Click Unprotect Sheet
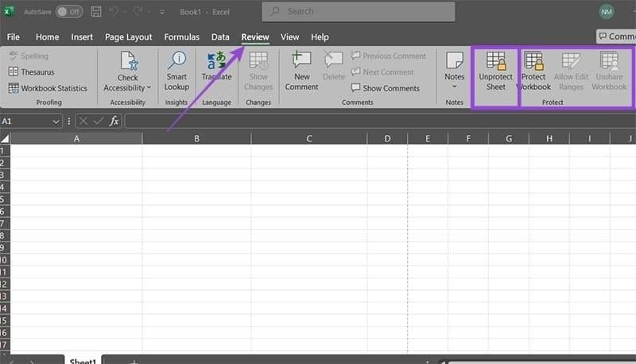This screenshot has height=364, width=636. coord(495,71)
